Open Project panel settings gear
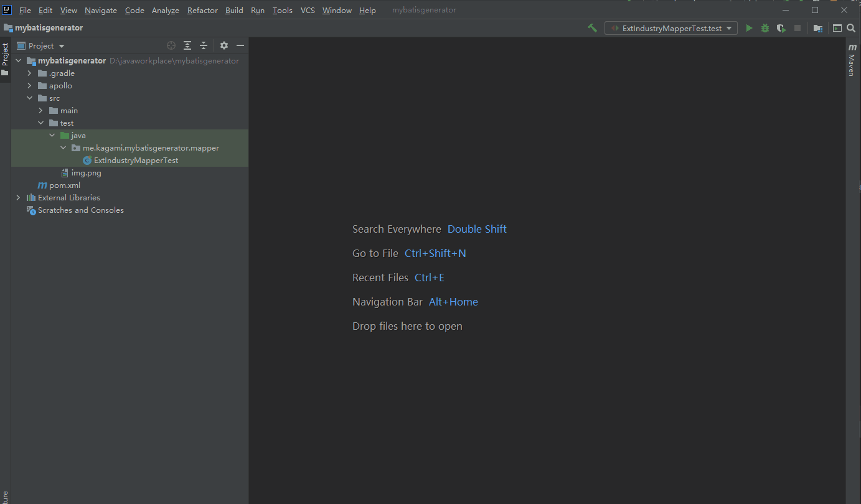Screen dimensions: 861x504 tap(223, 45)
